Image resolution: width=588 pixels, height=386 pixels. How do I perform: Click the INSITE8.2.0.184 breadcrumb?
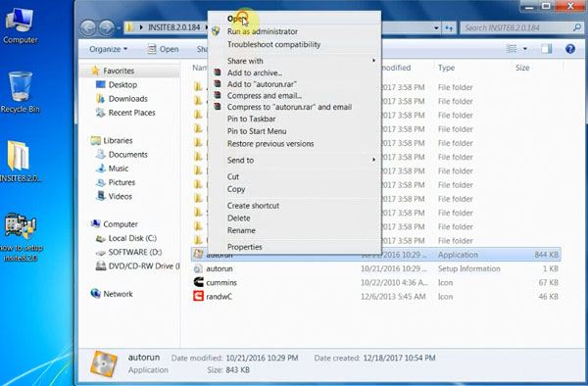pos(174,27)
